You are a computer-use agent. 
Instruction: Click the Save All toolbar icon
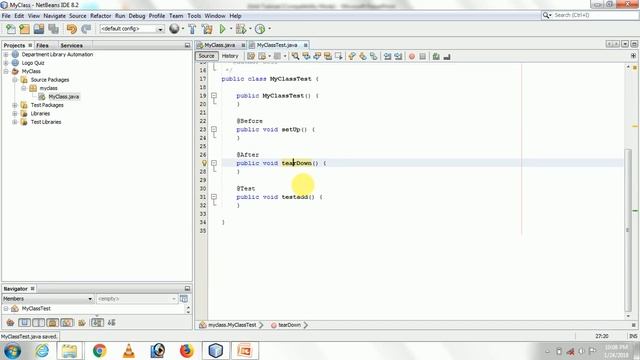(x=53, y=29)
